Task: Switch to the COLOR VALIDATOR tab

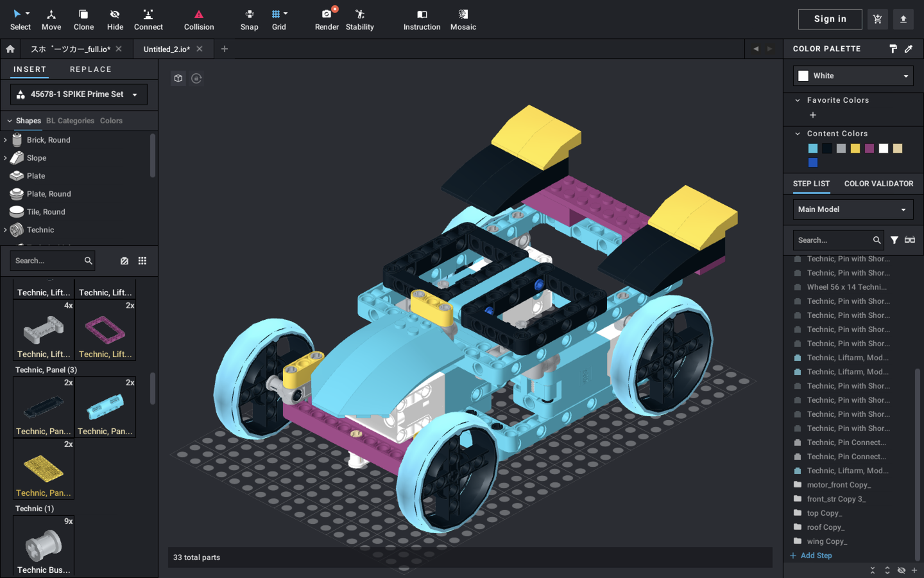Action: click(878, 184)
